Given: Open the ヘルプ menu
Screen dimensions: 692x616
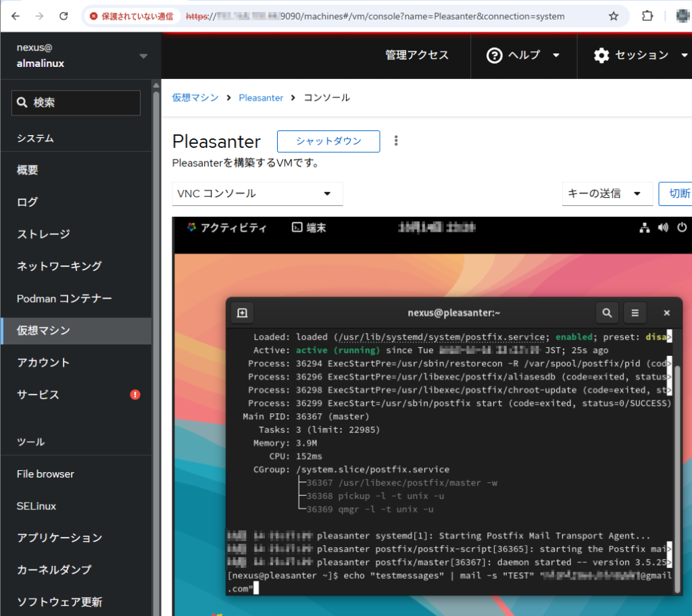Looking at the screenshot, I should pos(524,55).
